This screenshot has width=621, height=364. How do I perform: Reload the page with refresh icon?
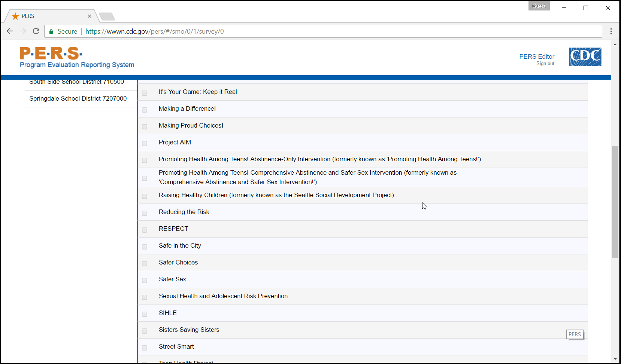click(36, 31)
